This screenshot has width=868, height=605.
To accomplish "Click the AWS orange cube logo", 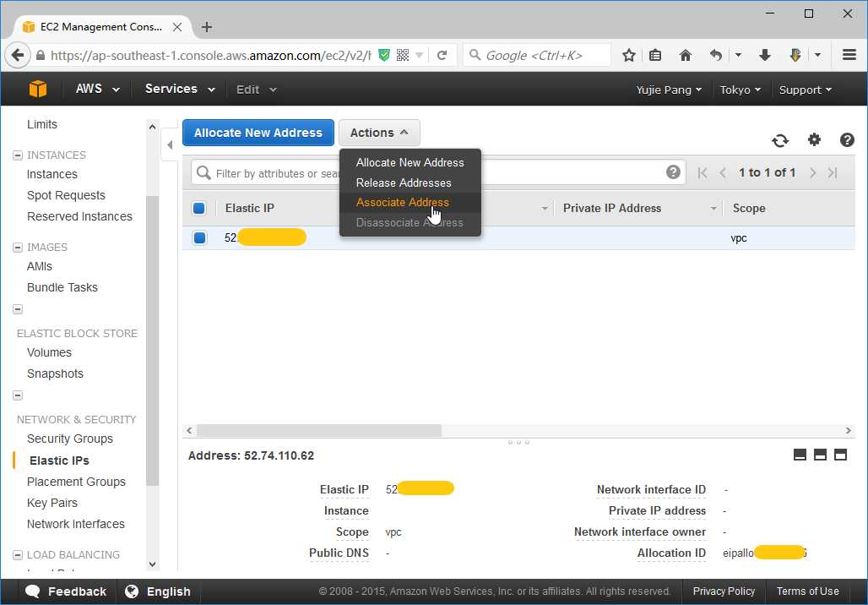I will [x=38, y=89].
